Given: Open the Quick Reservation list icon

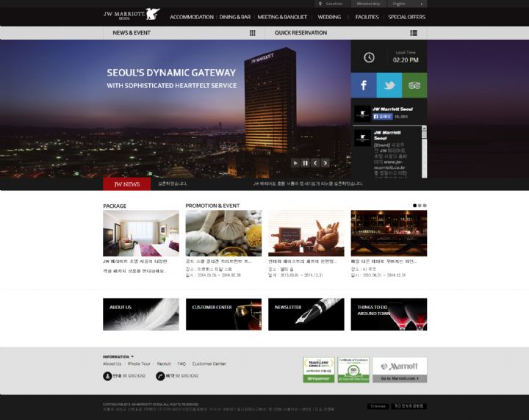Looking at the screenshot, I should click(414, 33).
